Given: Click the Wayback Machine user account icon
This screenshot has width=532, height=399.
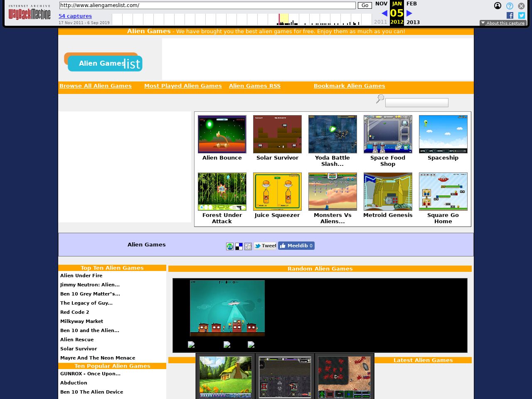Looking at the screenshot, I should point(498,6).
